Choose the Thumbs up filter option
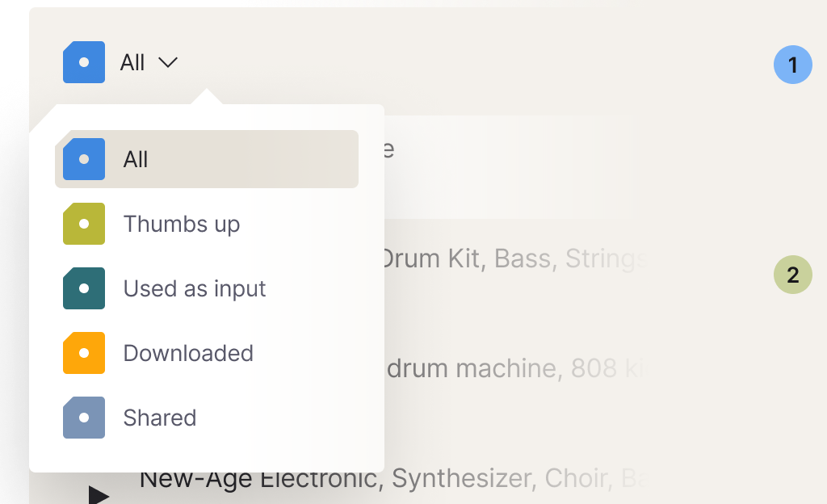Viewport: 827px width, 504px height. pyautogui.click(x=182, y=224)
